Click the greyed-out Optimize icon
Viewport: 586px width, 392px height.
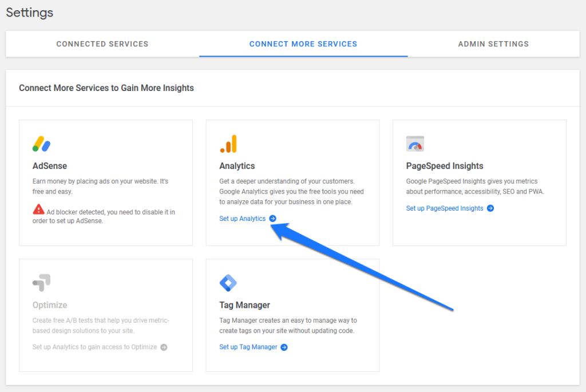click(x=41, y=283)
